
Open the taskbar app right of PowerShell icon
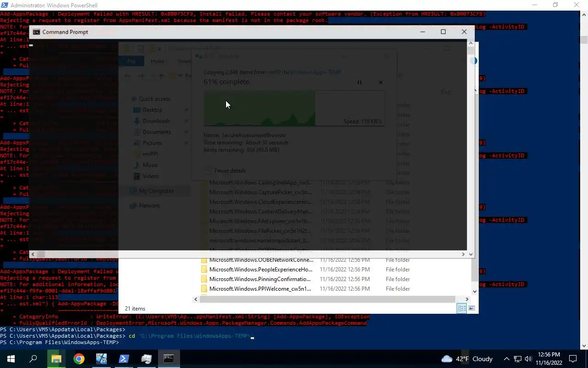point(146,359)
